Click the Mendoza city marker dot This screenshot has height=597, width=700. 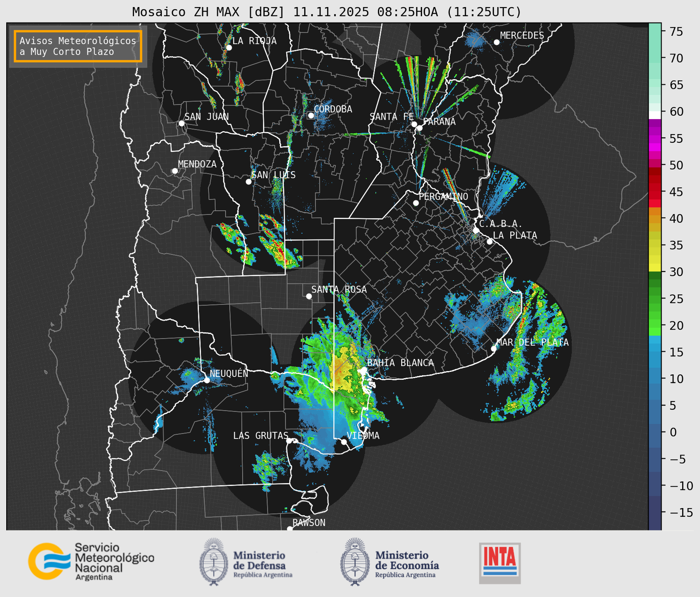click(x=175, y=171)
